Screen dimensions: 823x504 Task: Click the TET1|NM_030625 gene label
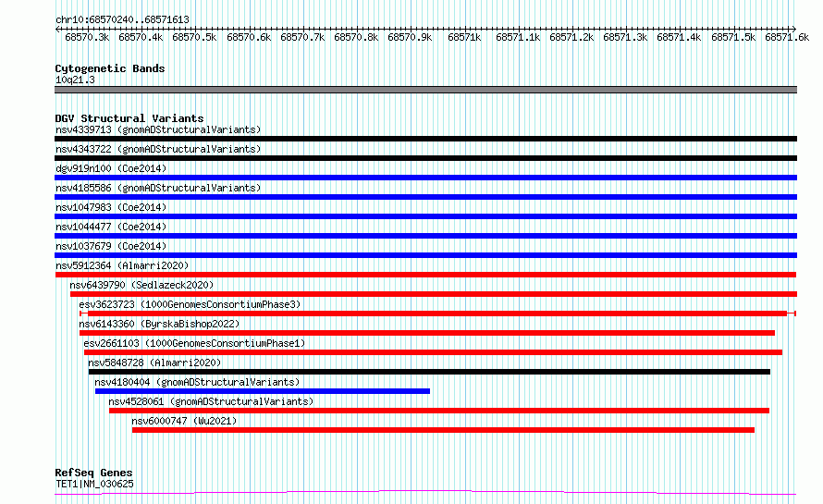(94, 484)
